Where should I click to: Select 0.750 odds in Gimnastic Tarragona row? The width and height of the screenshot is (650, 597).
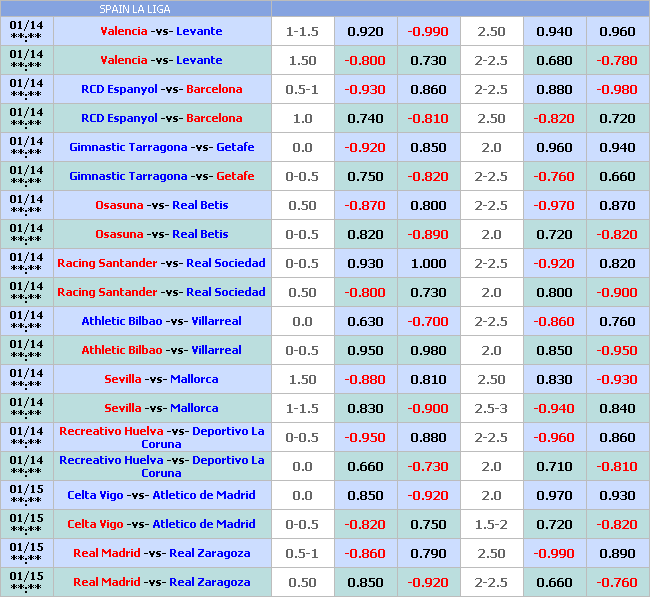pyautogui.click(x=365, y=176)
